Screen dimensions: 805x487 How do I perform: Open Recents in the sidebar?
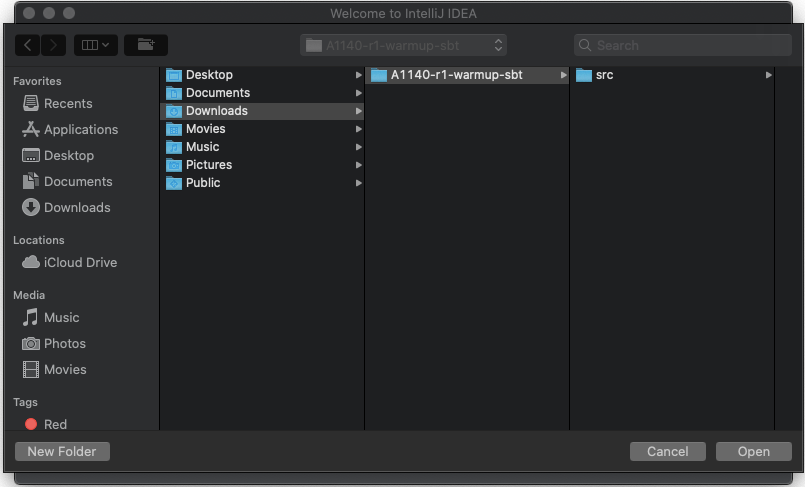(67, 103)
